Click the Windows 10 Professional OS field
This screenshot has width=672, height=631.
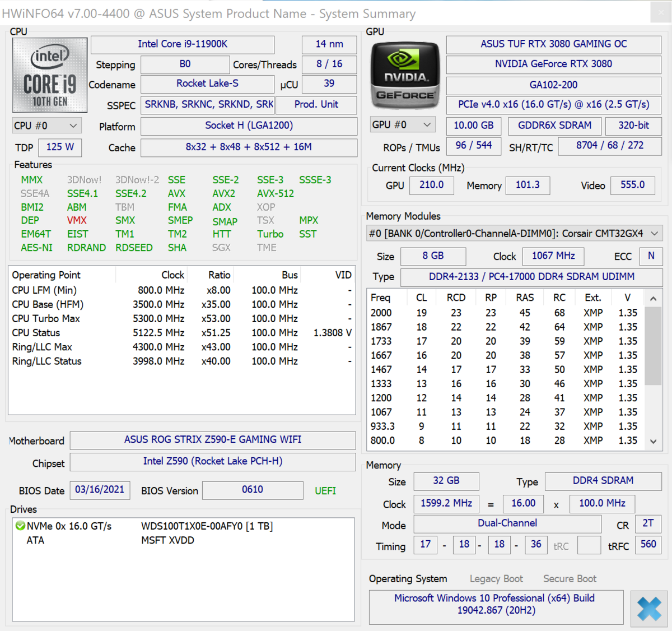tap(496, 607)
